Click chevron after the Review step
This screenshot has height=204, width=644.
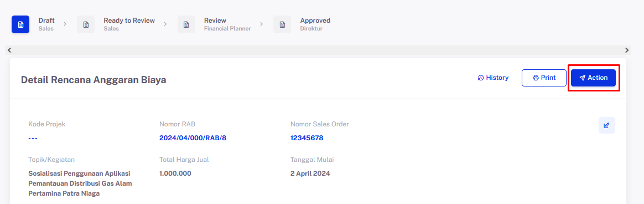(262, 24)
